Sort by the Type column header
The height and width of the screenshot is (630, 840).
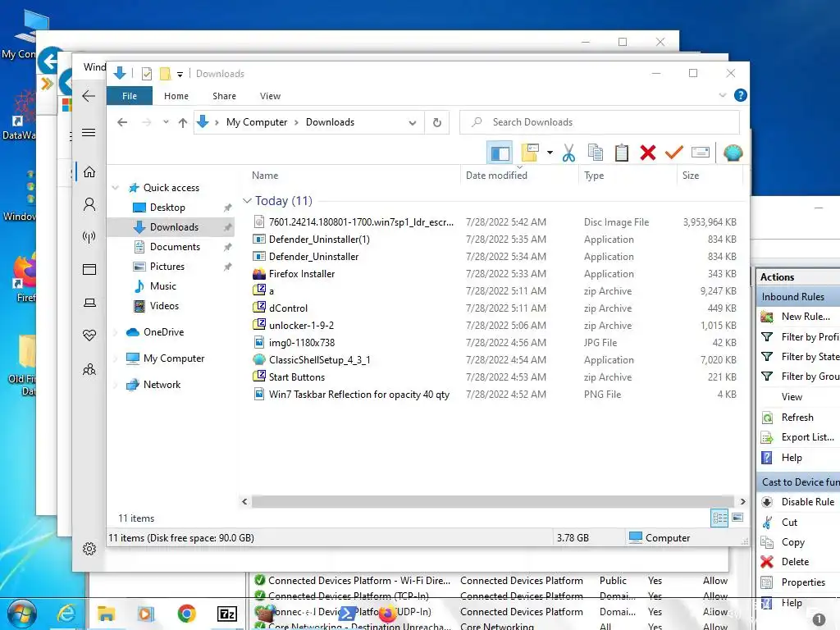(594, 176)
